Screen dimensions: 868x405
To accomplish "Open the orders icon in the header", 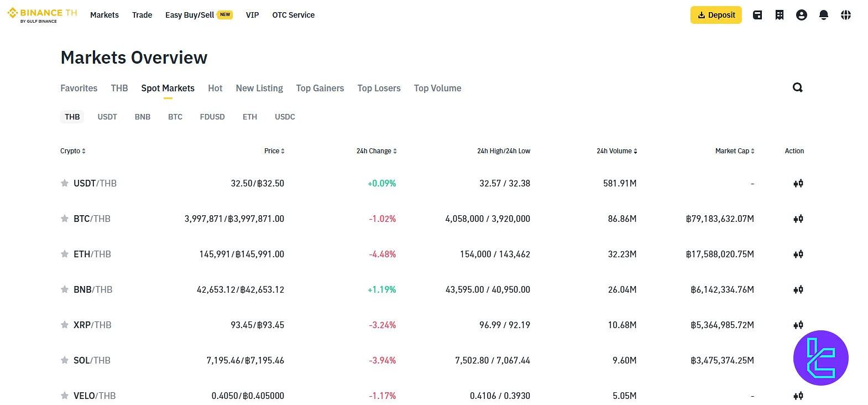I will (x=780, y=15).
